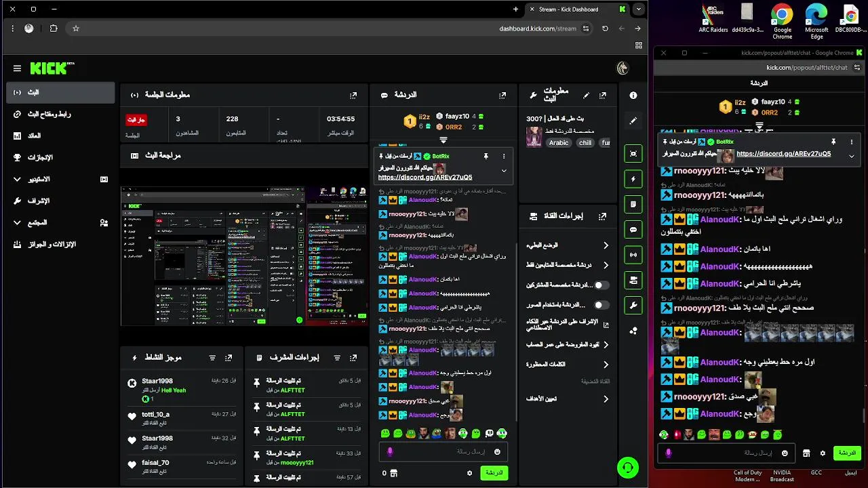Image resolution: width=868 pixels, height=488 pixels.
Task: Open three-dot menu on dashboard pinned message
Action: click(x=503, y=156)
